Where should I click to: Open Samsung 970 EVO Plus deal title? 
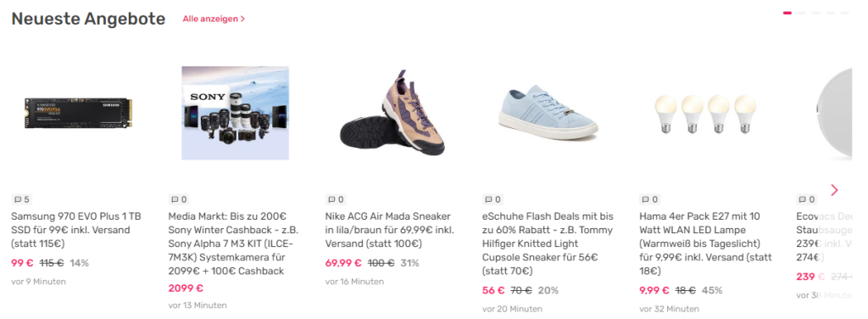(76, 230)
